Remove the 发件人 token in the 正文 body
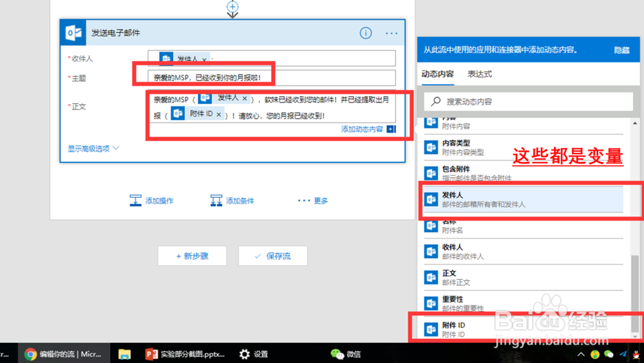644x363 pixels. tap(244, 99)
